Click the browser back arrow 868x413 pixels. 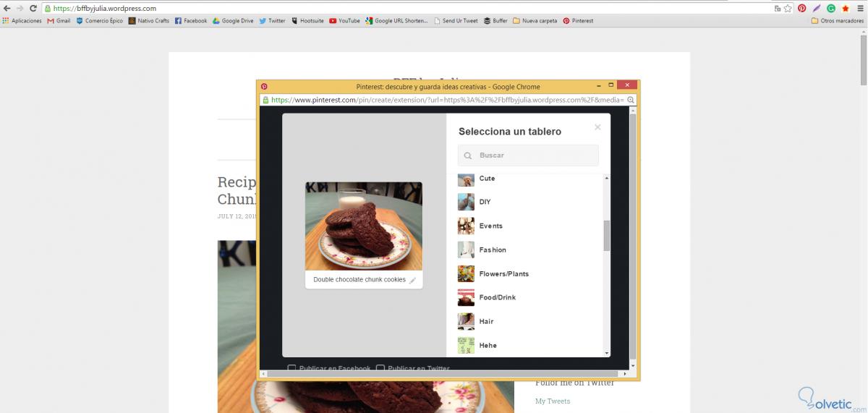[7, 8]
